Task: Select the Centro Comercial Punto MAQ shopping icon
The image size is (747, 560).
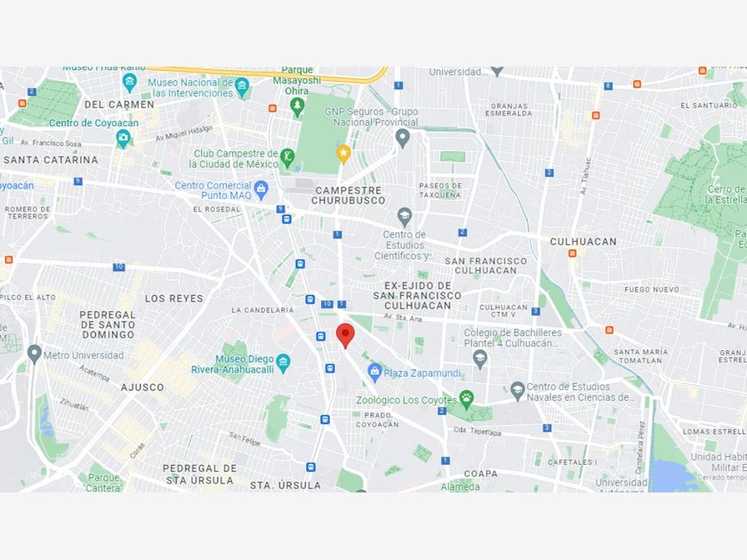Action: click(x=261, y=190)
